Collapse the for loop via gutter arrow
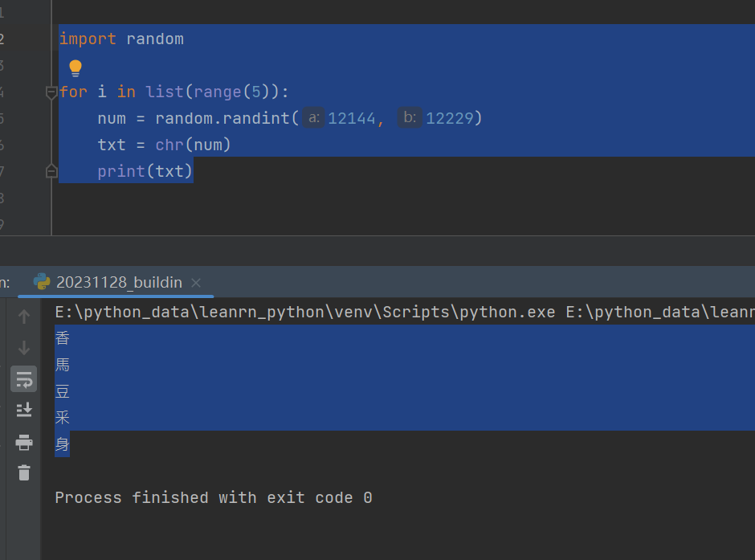 51,92
